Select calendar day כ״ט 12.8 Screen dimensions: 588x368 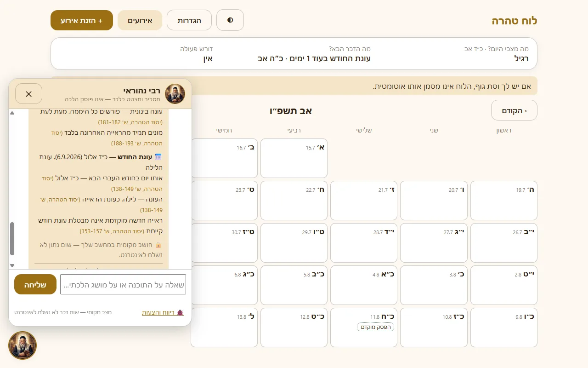pyautogui.click(x=294, y=328)
